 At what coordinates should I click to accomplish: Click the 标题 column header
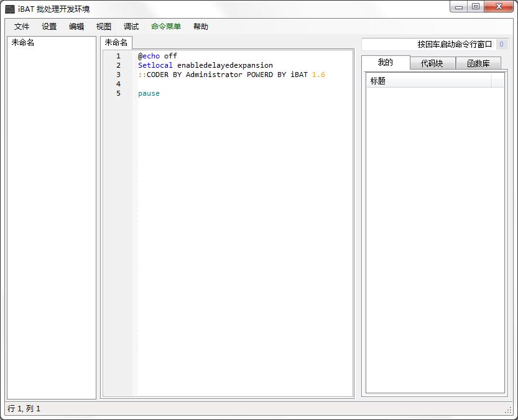click(x=428, y=81)
